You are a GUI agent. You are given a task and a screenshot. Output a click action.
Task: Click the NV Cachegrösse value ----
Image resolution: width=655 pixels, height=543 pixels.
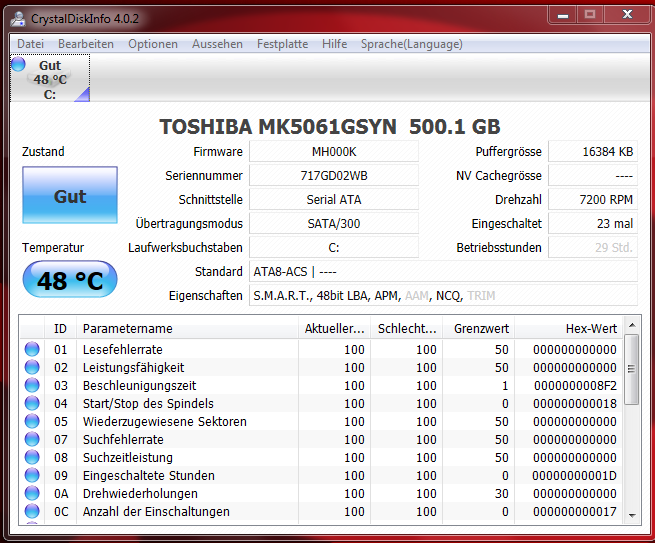pos(593,175)
